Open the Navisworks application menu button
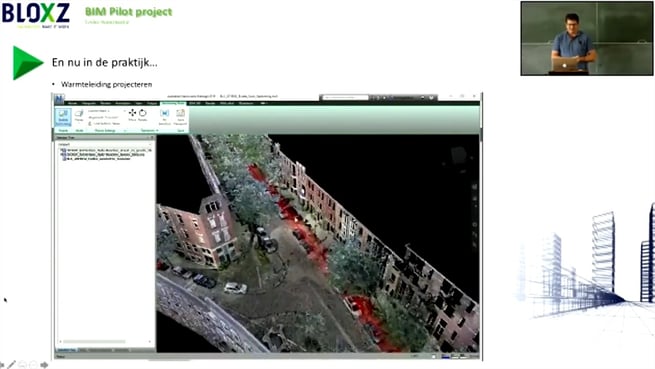This screenshot has height=369, width=655. (x=59, y=99)
